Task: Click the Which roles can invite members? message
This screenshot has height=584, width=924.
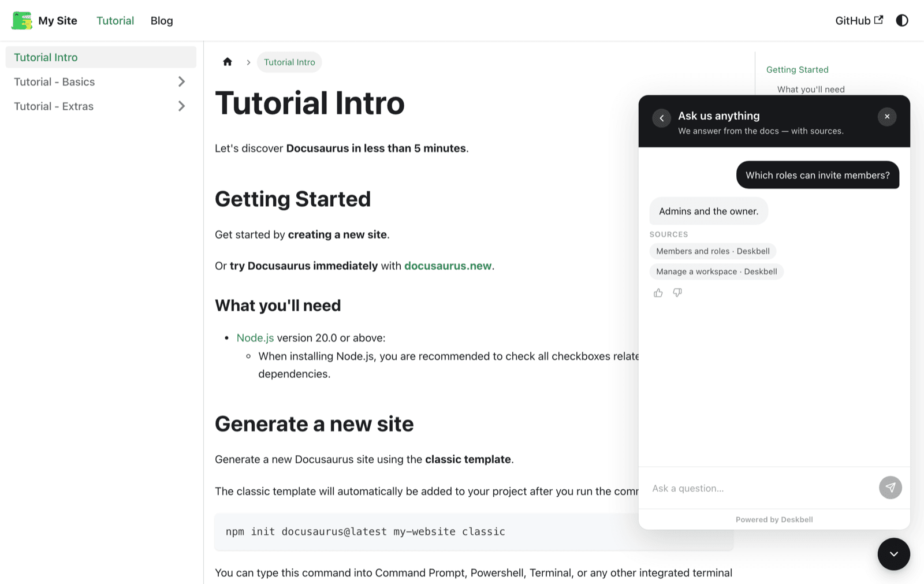Action: coord(818,175)
